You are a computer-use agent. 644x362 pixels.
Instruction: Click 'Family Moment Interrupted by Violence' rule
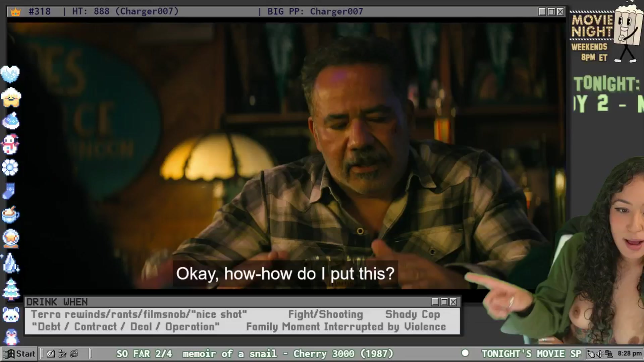click(346, 327)
